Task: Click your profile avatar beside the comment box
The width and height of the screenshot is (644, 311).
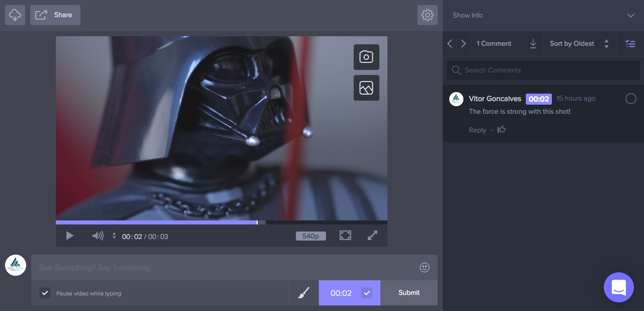Action: tap(16, 265)
